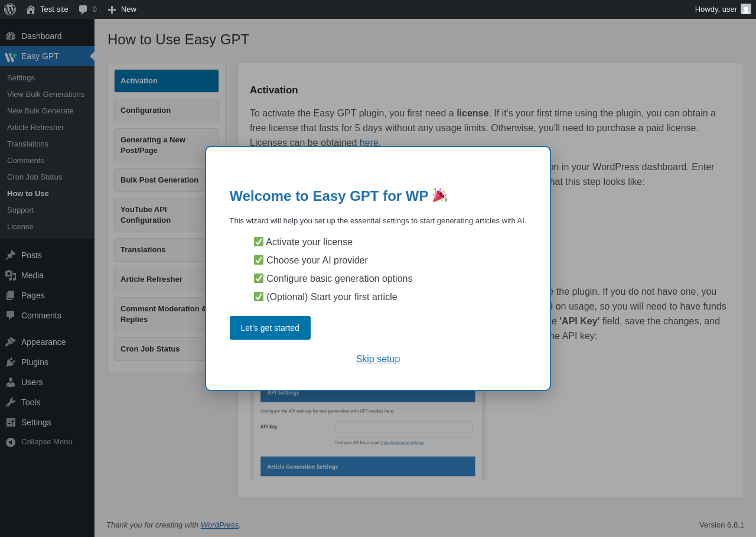Screen dimensions: 756x537
Task: Open the Tools wrench icon
Action: pyautogui.click(x=11, y=402)
